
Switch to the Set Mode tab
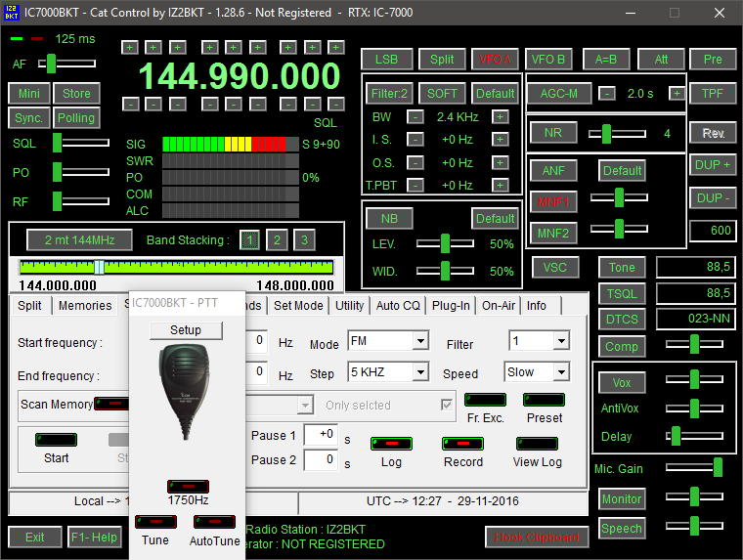coord(298,306)
